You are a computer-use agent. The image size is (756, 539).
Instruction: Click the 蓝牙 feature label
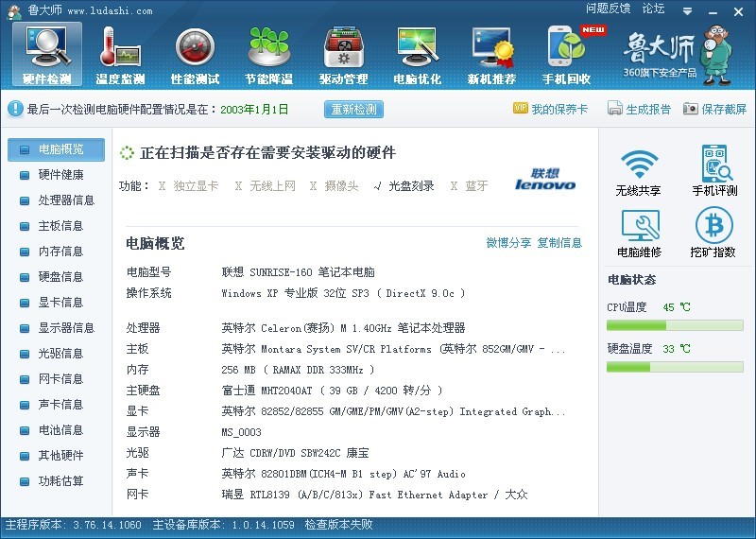[476, 185]
